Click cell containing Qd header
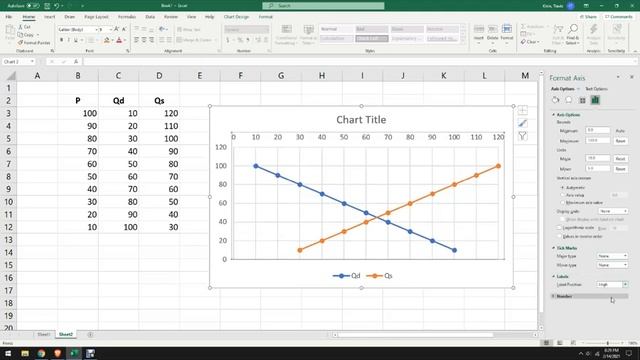The image size is (640, 360). (118, 101)
